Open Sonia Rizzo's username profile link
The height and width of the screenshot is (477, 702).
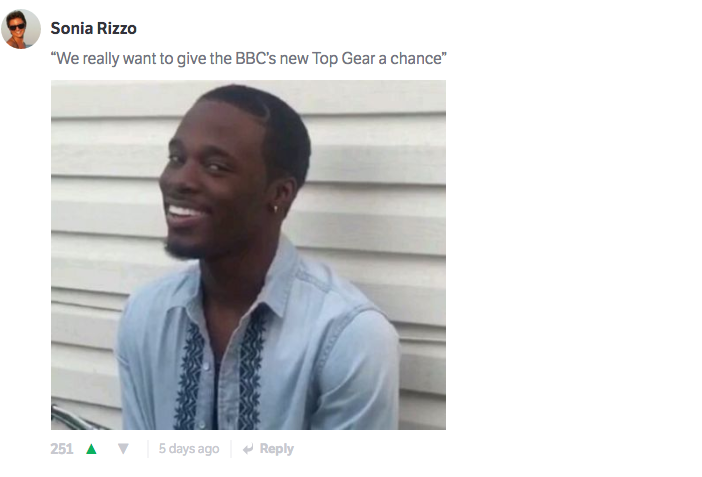pos(94,28)
